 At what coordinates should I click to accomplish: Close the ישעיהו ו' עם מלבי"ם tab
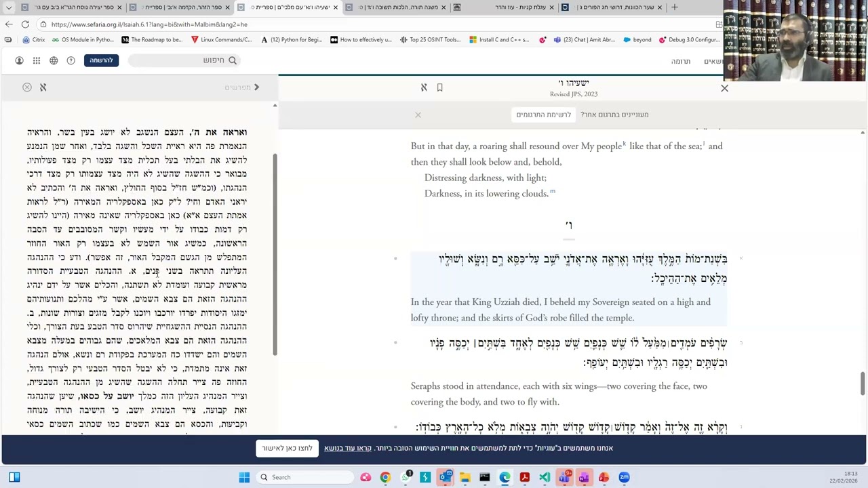point(335,7)
